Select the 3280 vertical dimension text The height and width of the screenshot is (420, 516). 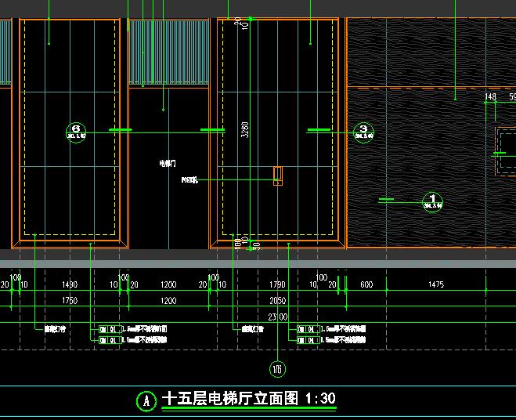point(245,130)
